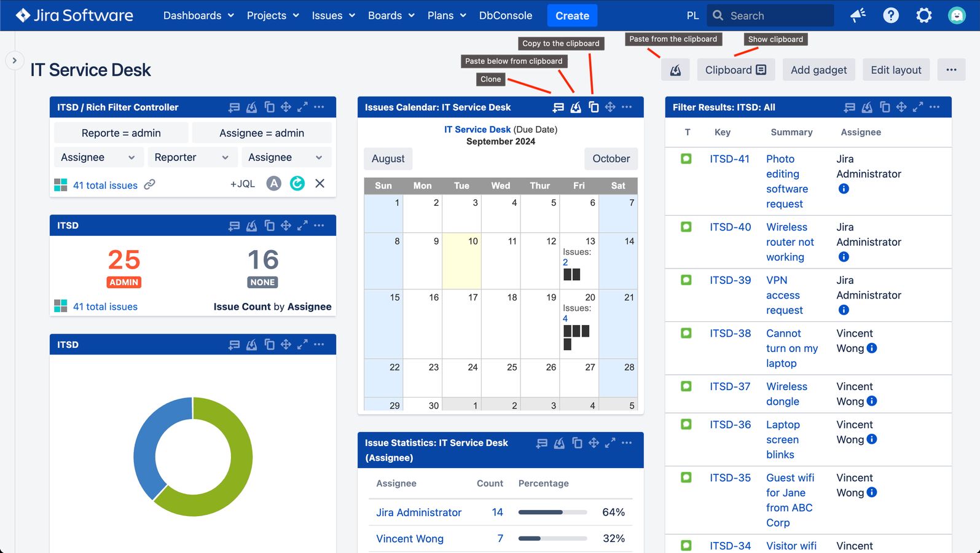
Task: Maximize the Issue Statistics gadget
Action: pyautogui.click(x=610, y=442)
